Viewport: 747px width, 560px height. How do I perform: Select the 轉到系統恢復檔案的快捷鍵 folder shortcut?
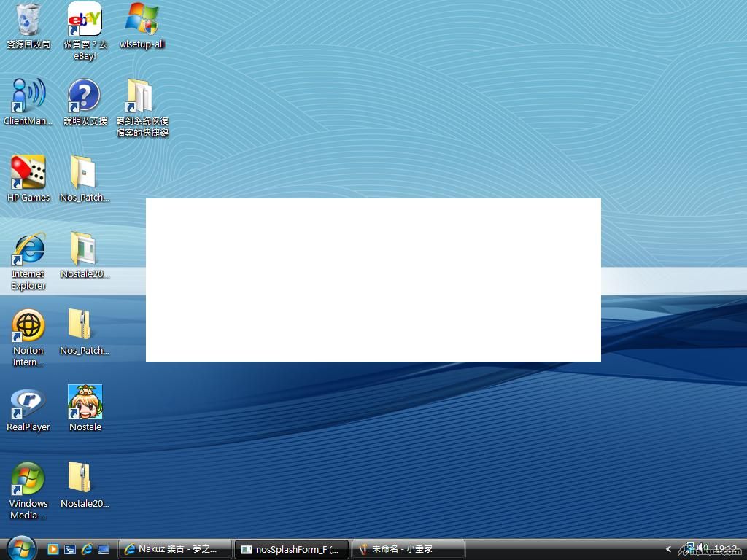[142, 108]
